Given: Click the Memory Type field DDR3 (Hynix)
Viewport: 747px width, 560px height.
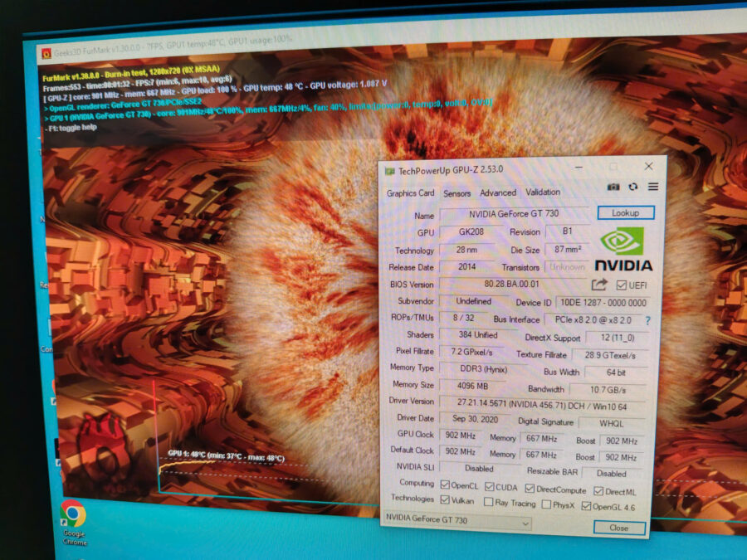Looking at the screenshot, I should click(x=483, y=369).
